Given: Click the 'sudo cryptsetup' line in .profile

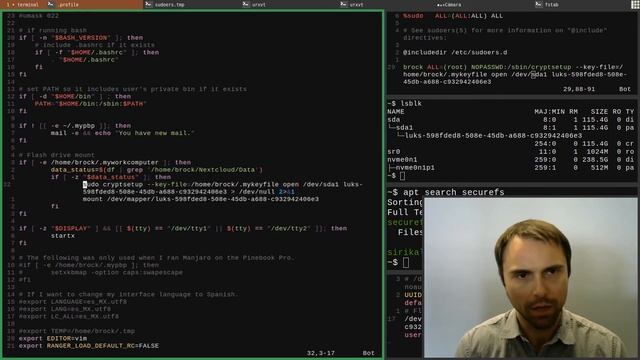Looking at the screenshot, I should point(222,188).
